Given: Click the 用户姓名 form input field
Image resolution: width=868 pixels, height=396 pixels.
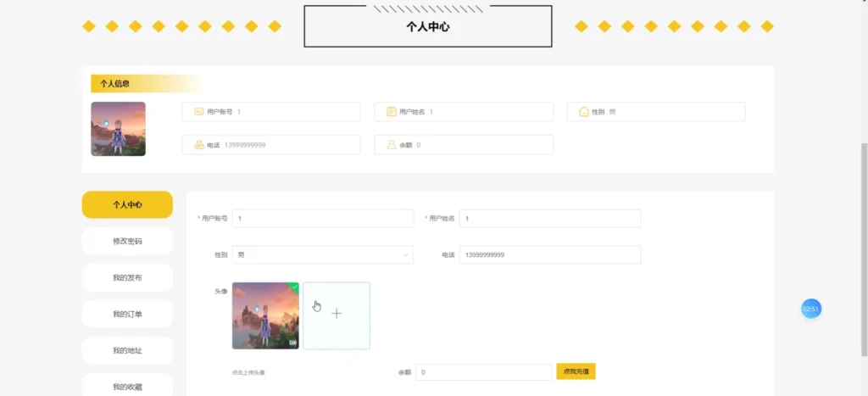Looking at the screenshot, I should pos(550,219).
